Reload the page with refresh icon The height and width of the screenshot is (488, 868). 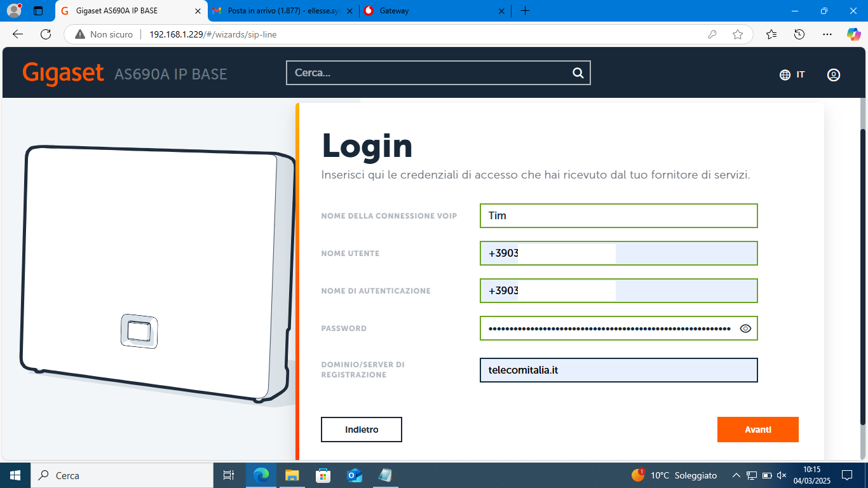tap(45, 34)
